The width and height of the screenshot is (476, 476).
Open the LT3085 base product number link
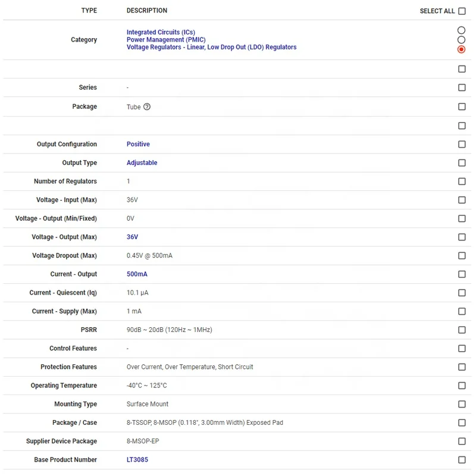(137, 460)
